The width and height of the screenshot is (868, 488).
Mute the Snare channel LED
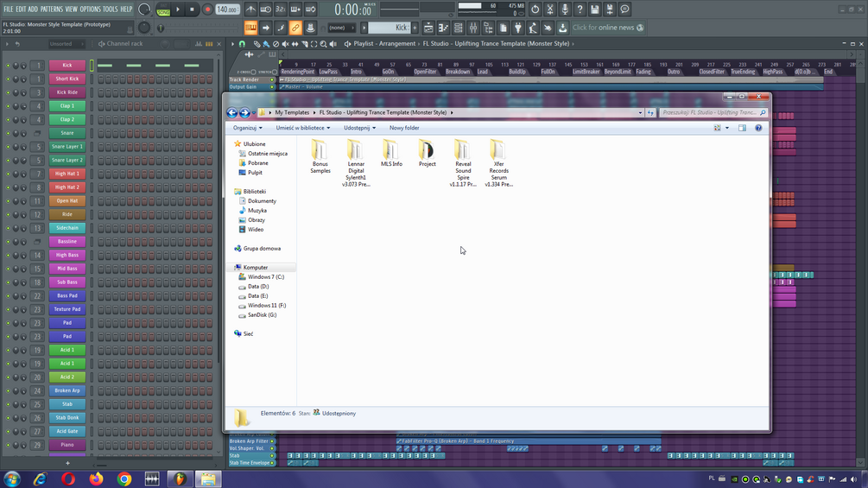8,133
